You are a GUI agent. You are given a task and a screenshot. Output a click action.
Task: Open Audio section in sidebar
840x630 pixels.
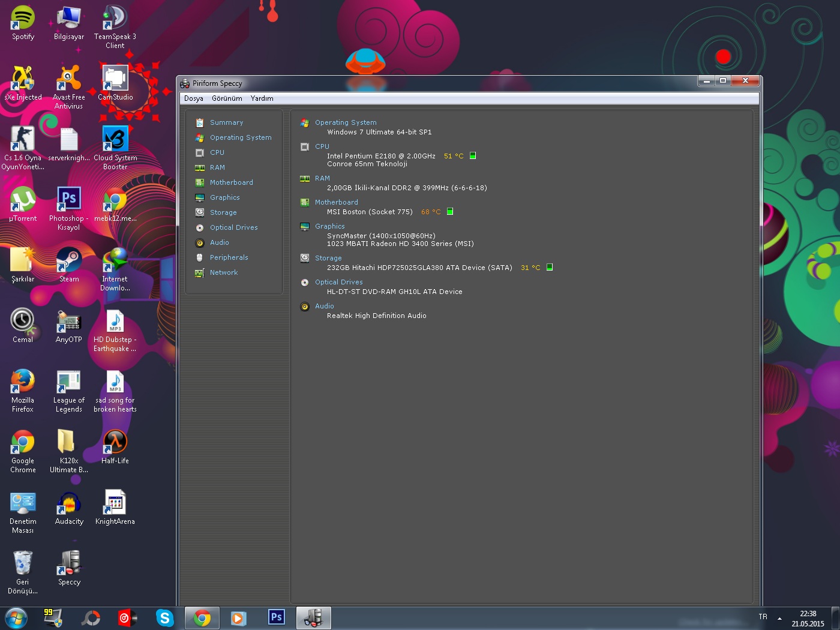coord(219,242)
